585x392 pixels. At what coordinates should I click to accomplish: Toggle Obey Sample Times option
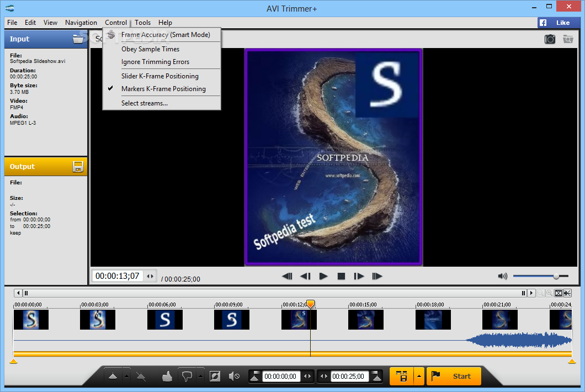point(162,49)
